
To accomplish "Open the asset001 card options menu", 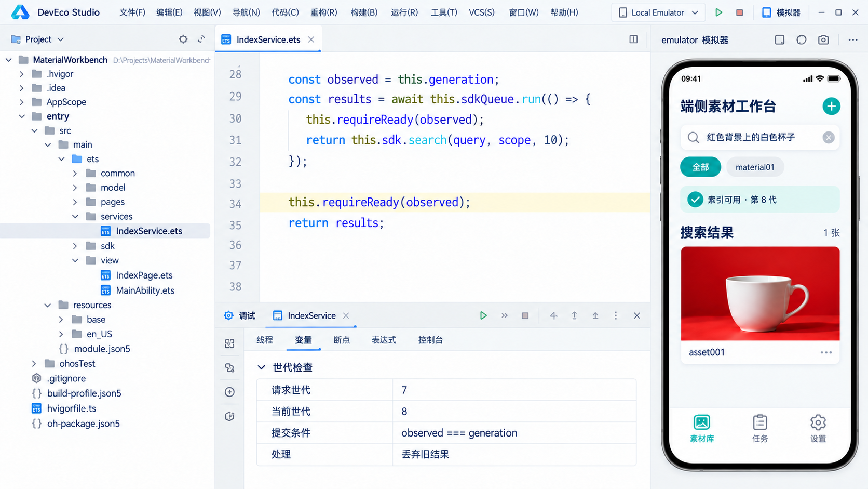I will point(826,352).
